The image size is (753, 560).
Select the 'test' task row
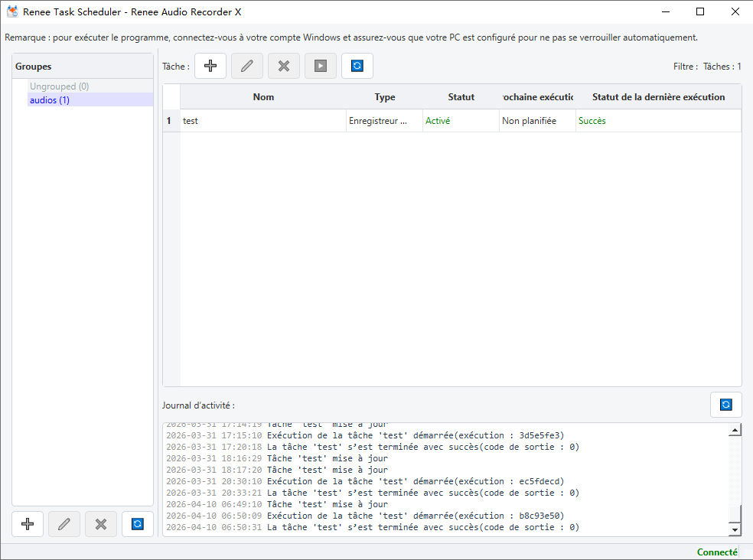point(452,121)
